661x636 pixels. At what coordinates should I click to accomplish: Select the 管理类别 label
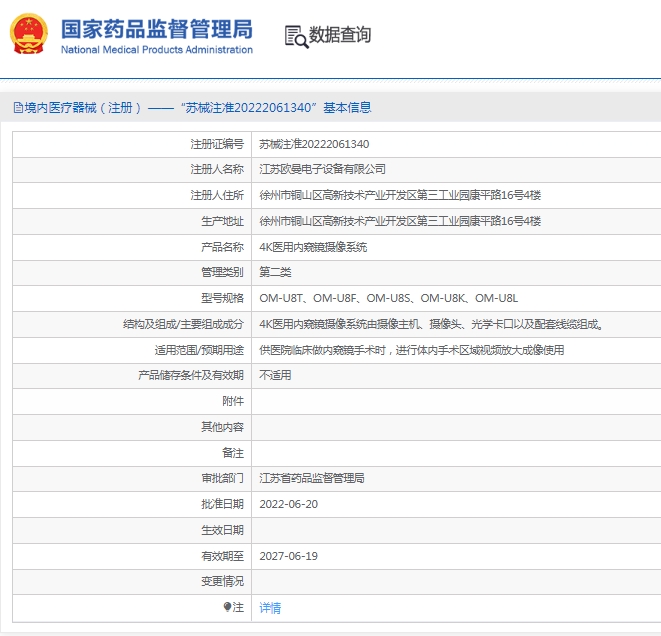click(222, 272)
